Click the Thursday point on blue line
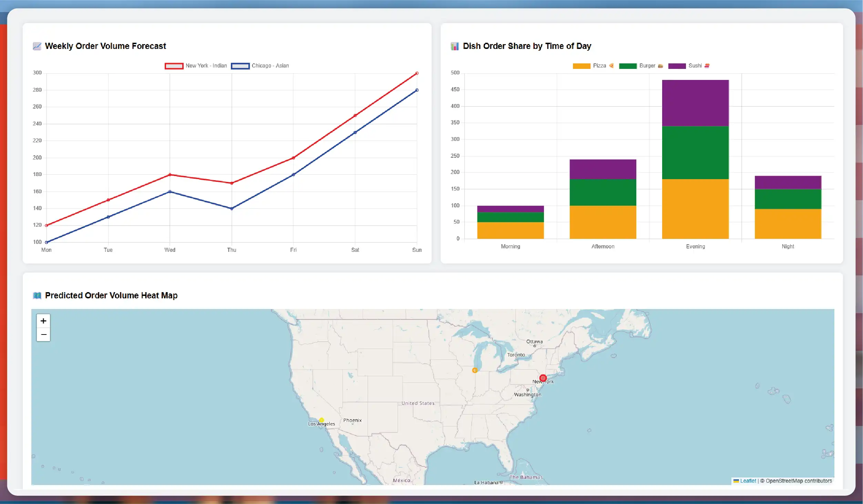 tap(232, 208)
